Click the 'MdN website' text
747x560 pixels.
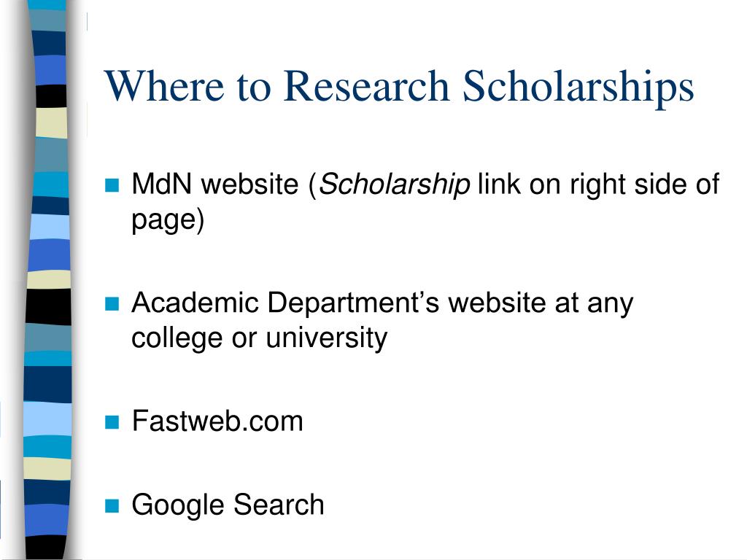pyautogui.click(x=215, y=184)
